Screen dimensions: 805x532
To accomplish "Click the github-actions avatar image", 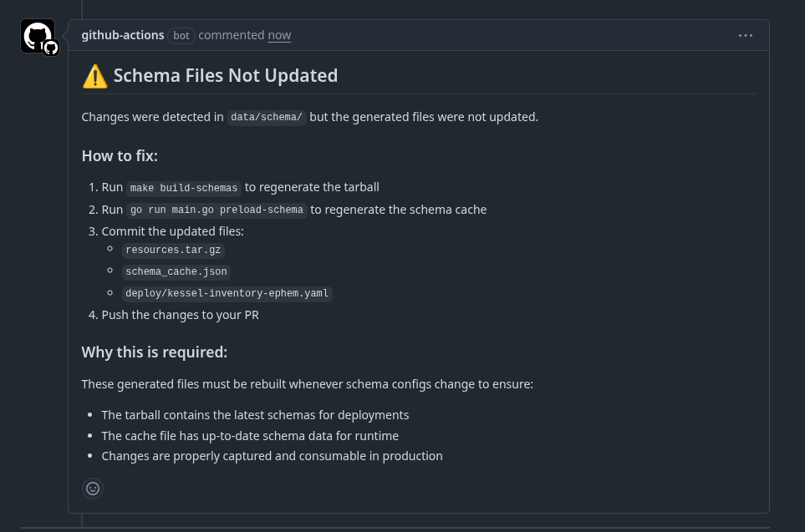I will 38,37.
